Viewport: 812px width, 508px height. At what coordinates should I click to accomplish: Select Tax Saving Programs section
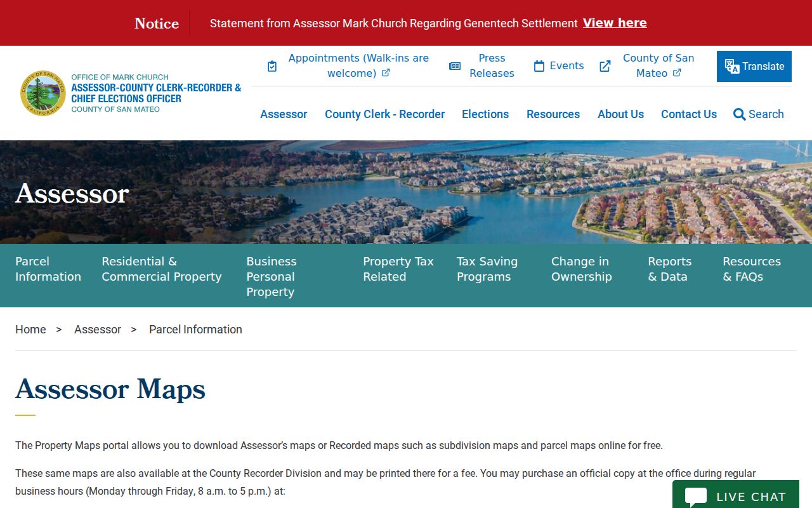click(487, 269)
